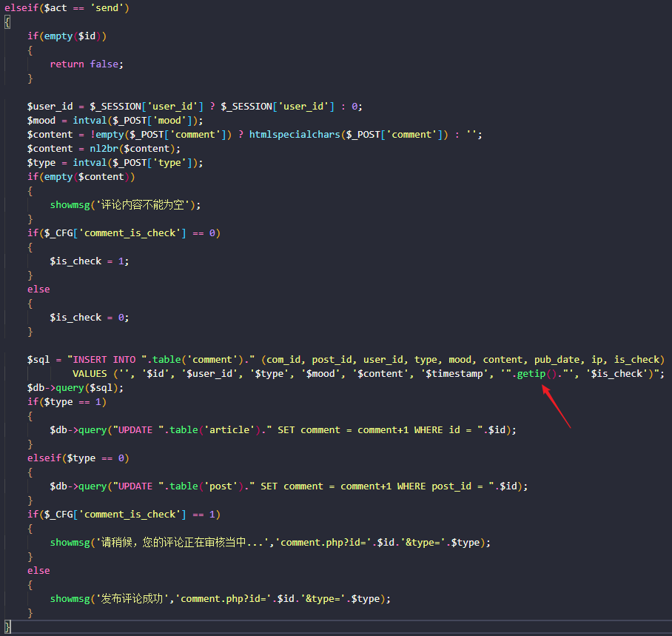
Task: Click the htmlspecialchars function name
Action: (295, 135)
